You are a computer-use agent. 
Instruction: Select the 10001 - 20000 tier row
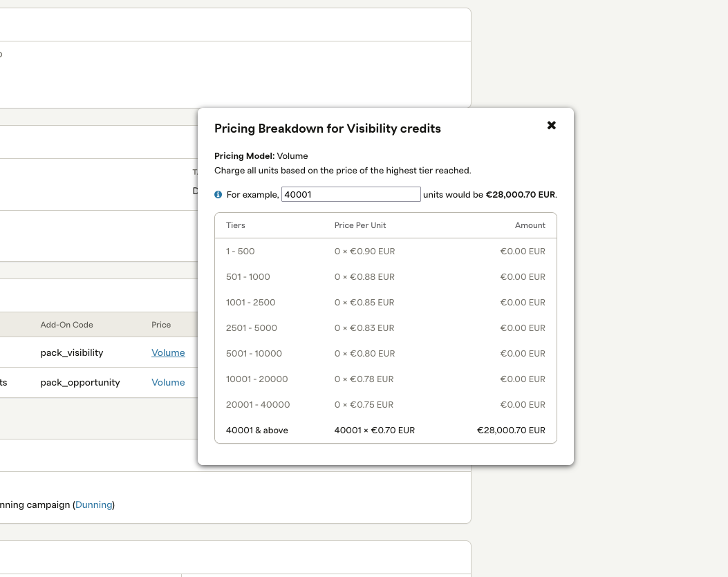tap(385, 379)
